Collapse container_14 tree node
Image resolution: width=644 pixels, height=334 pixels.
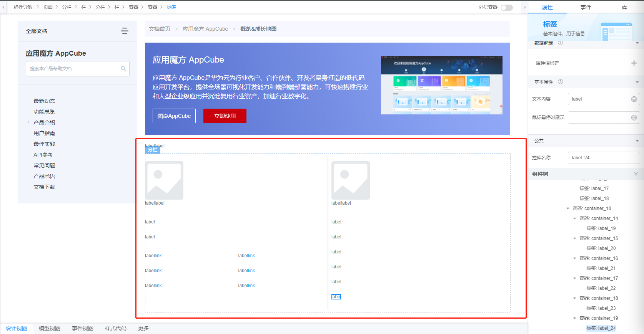click(x=575, y=218)
